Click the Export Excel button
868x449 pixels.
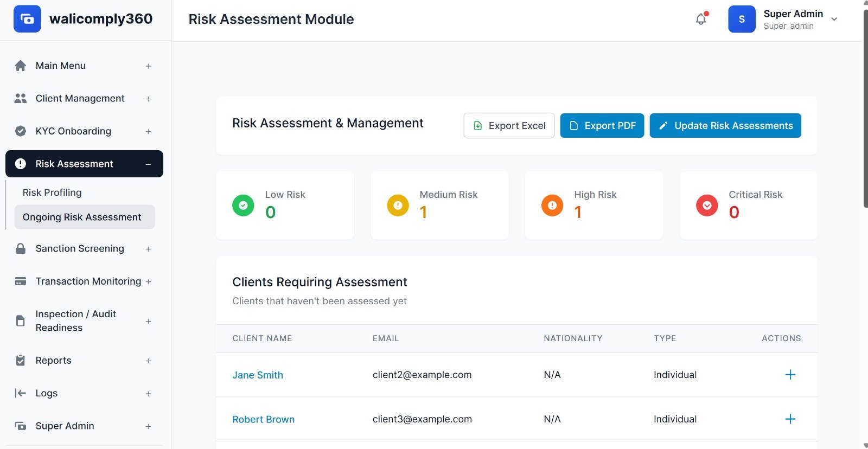pos(509,126)
